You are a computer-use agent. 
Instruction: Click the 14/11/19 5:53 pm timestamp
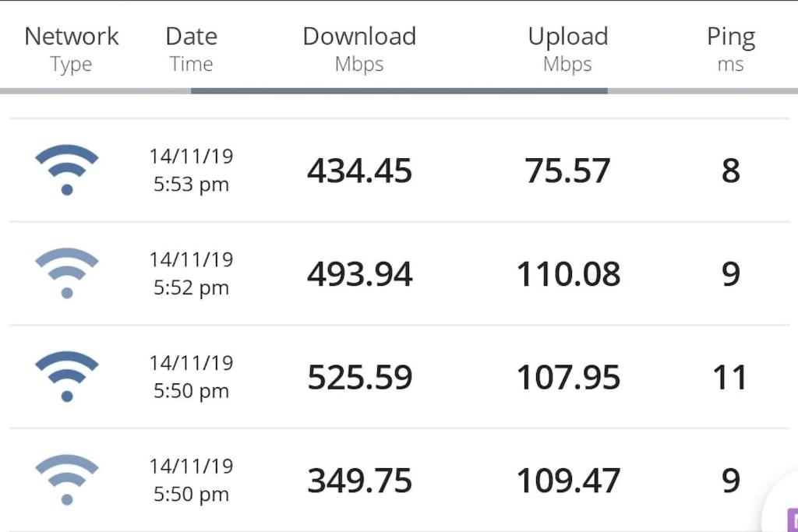(x=191, y=171)
